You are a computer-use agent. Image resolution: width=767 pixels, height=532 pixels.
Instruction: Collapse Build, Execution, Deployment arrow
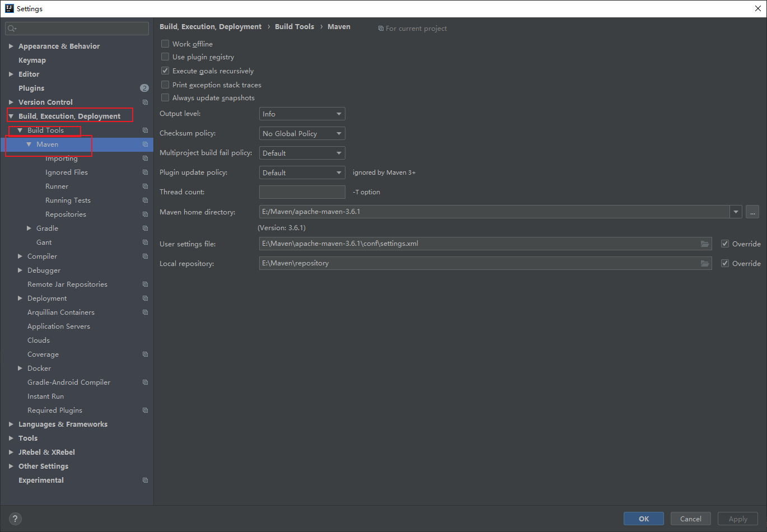(x=11, y=116)
